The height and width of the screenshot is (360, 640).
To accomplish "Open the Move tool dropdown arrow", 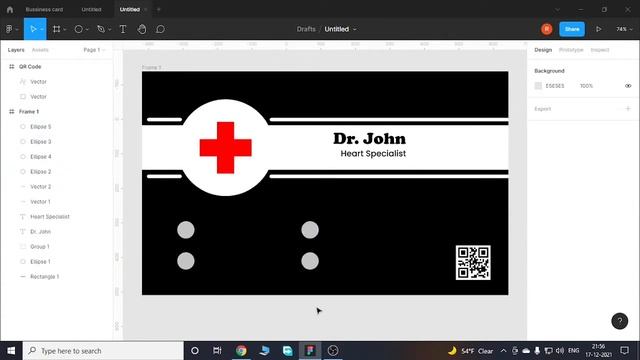I will (x=42, y=29).
